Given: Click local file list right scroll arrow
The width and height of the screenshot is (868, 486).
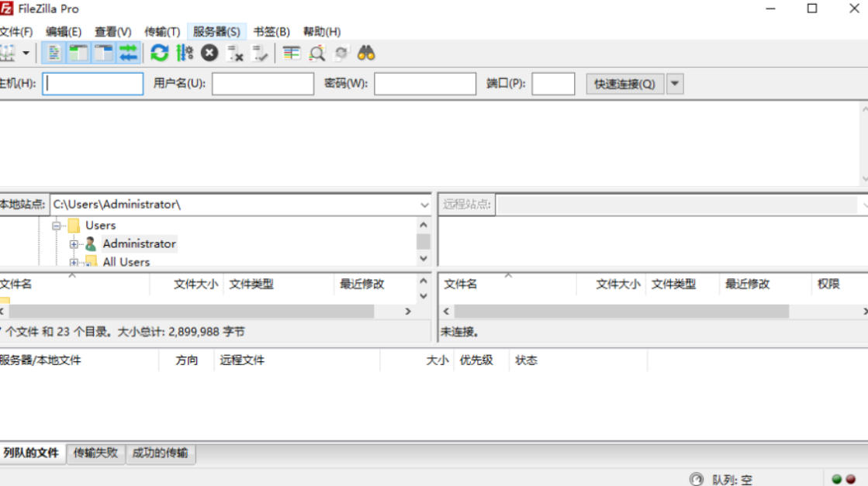Looking at the screenshot, I should pos(408,312).
